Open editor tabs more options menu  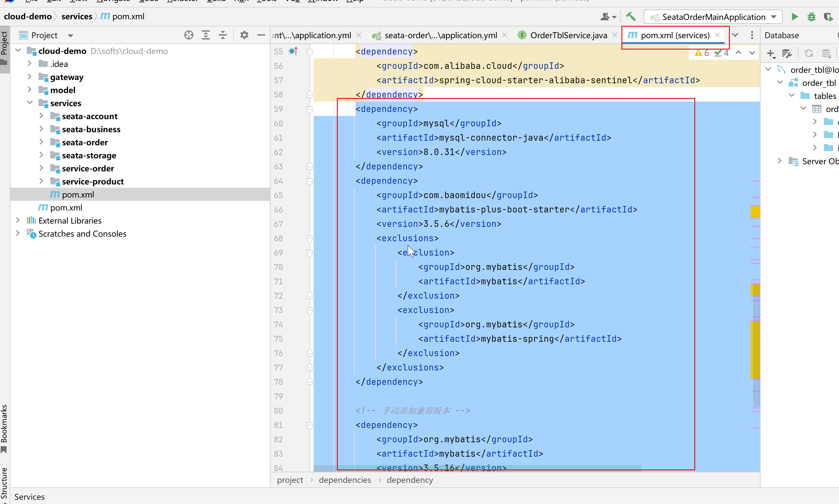tap(752, 35)
